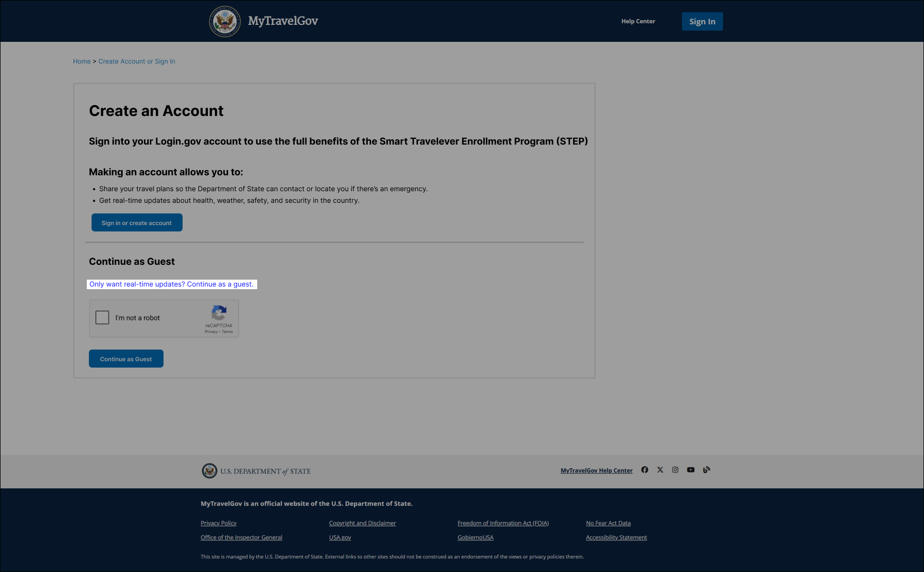Click the Continue as Guest button

pyautogui.click(x=126, y=359)
